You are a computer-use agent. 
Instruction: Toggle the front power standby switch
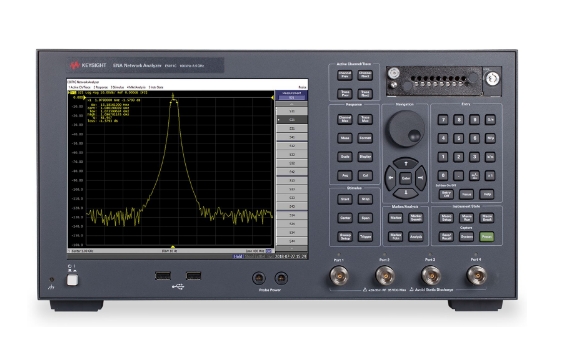point(72,280)
